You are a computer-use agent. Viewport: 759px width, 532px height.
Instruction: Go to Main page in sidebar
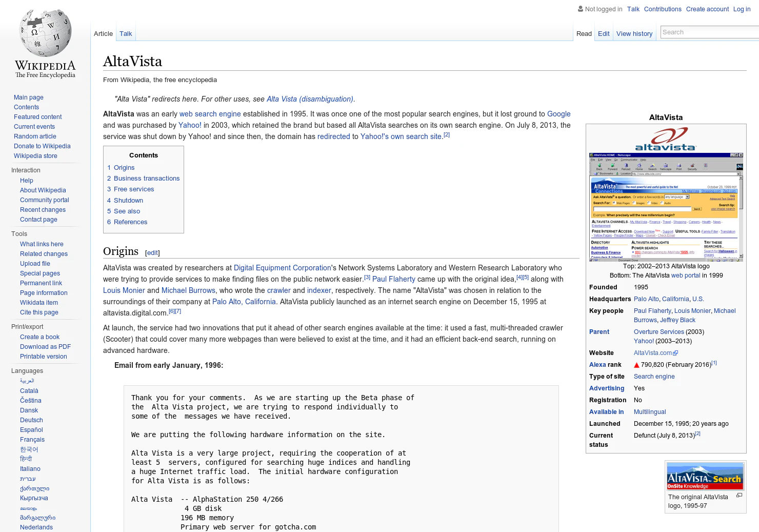click(29, 97)
